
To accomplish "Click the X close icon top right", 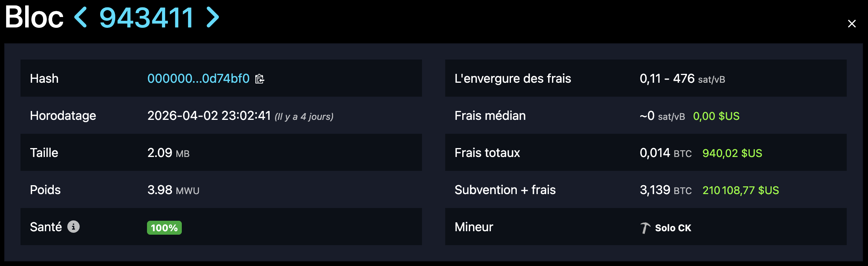I will coord(852,23).
